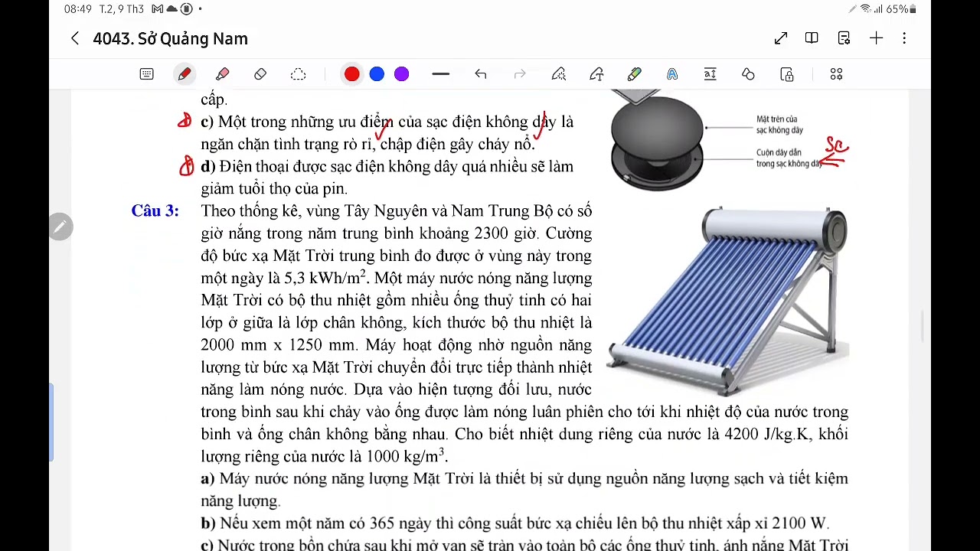The height and width of the screenshot is (551, 980).
Task: Tap the clock 08:49 in status bar
Action: coord(79,9)
